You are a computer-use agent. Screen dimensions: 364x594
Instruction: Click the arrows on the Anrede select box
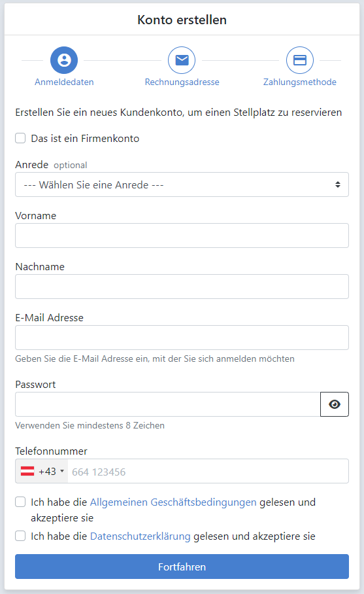coord(337,184)
